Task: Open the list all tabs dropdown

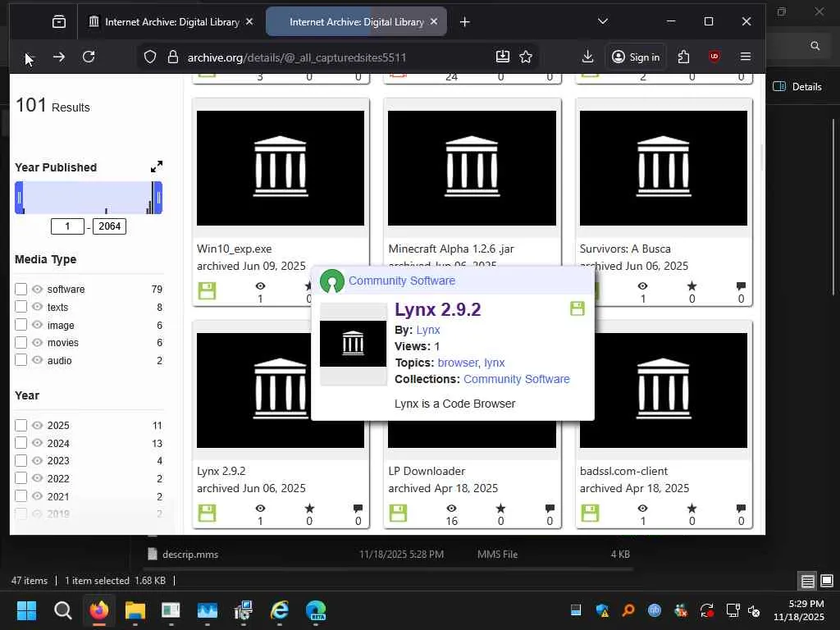Action: point(603,21)
